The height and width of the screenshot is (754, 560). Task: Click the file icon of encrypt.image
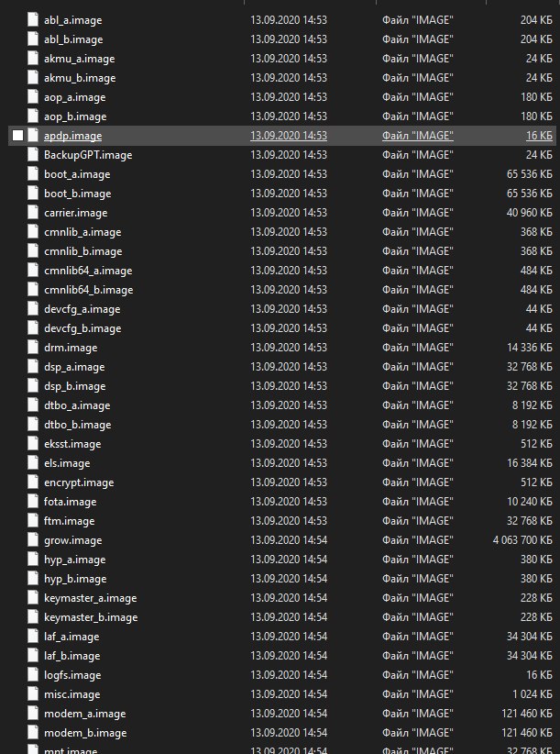pos(33,482)
